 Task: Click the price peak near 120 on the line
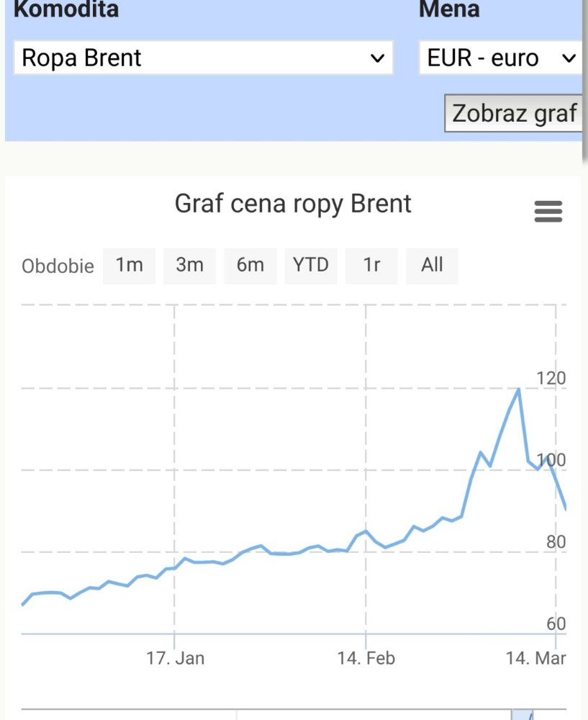[518, 390]
